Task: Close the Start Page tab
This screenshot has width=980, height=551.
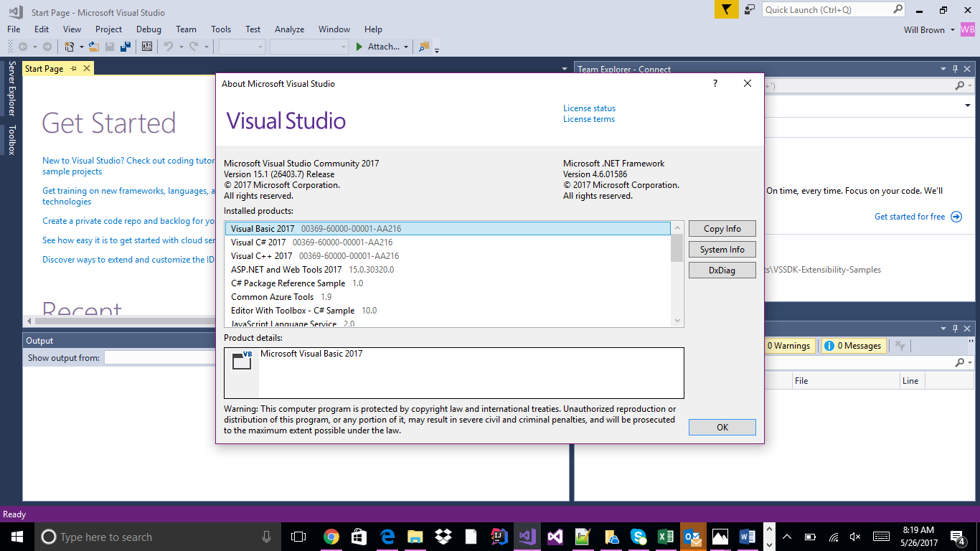Action: point(87,68)
